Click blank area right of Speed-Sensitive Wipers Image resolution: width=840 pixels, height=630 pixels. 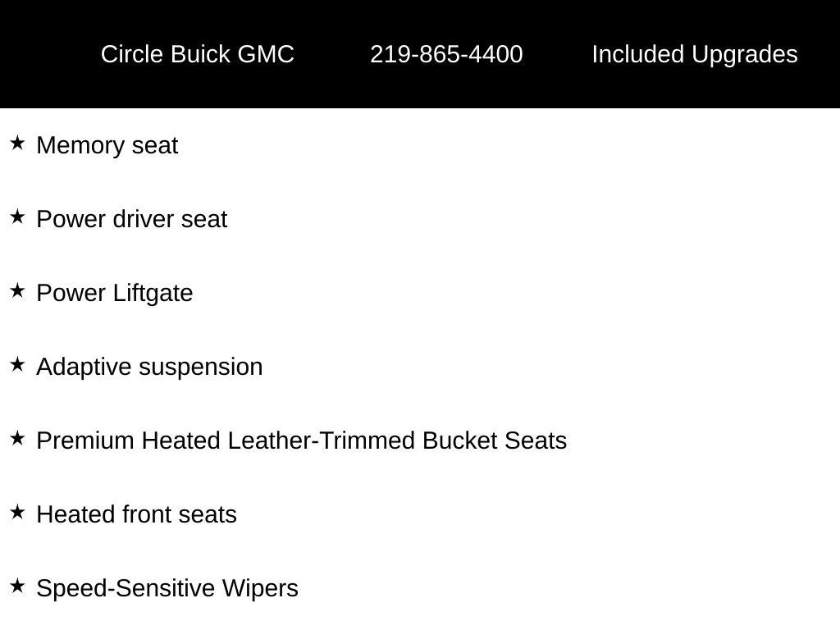tap(574, 588)
